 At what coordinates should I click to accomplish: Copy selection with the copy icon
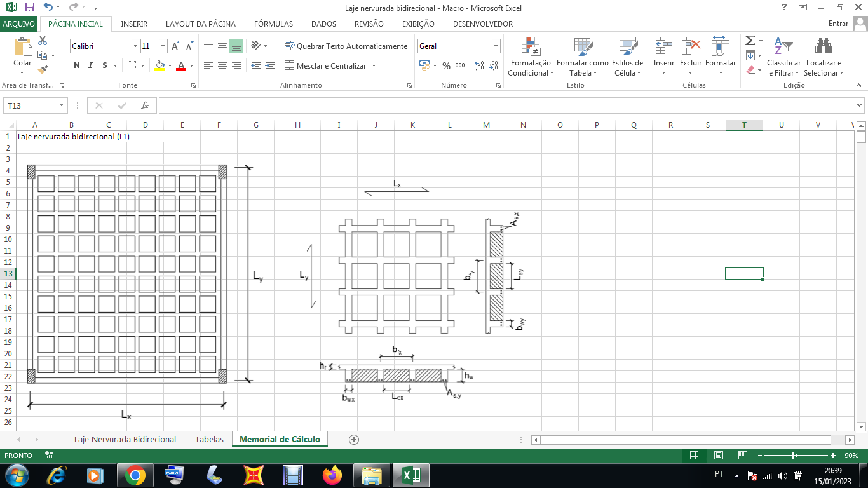click(43, 55)
